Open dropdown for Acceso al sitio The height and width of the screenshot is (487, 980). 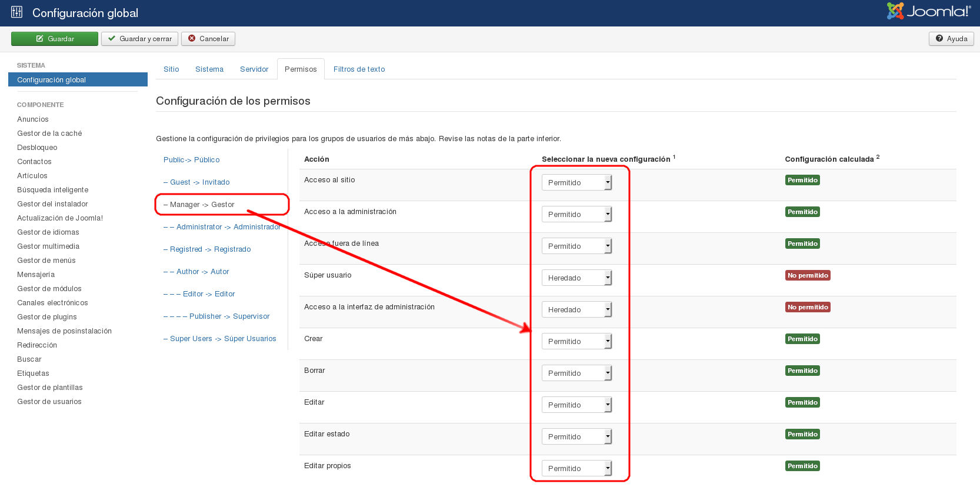[x=576, y=183]
